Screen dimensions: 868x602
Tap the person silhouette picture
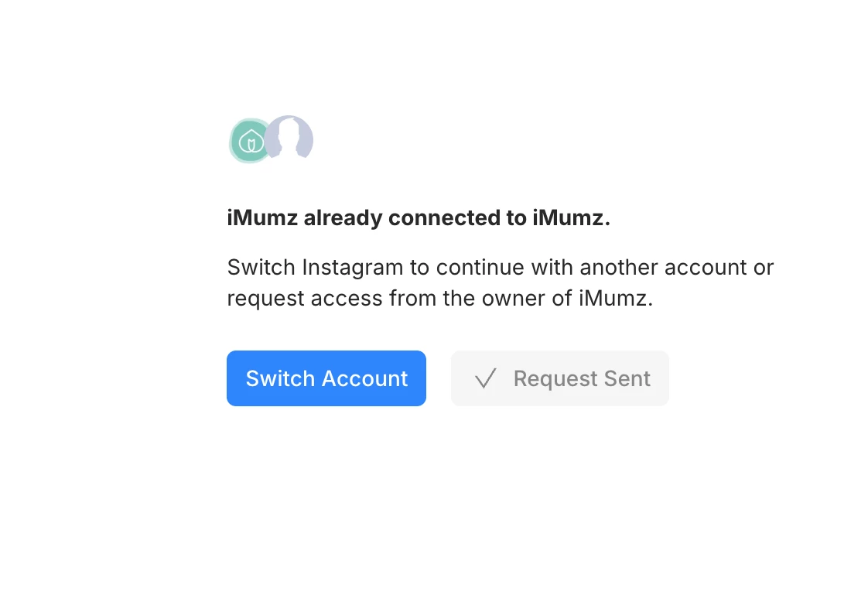click(x=291, y=139)
